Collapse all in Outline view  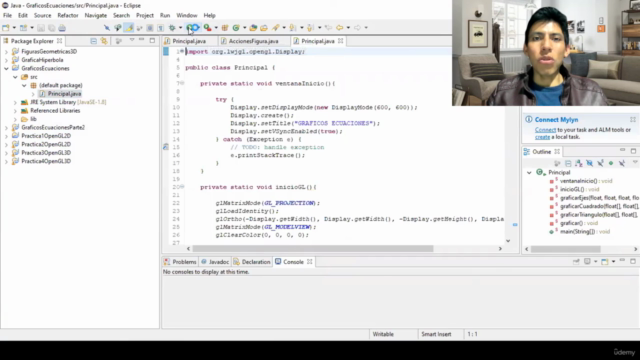(568, 163)
